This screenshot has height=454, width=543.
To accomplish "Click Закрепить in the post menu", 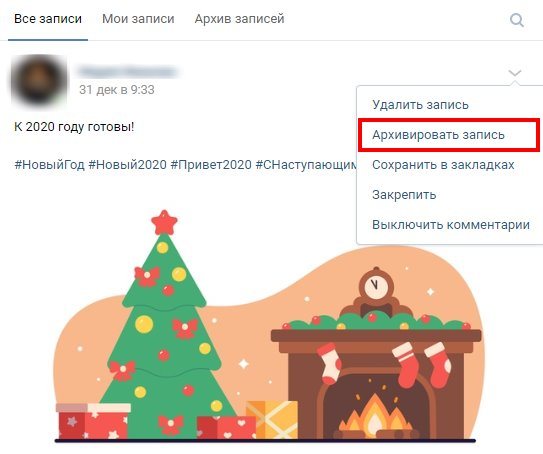I will click(x=404, y=195).
